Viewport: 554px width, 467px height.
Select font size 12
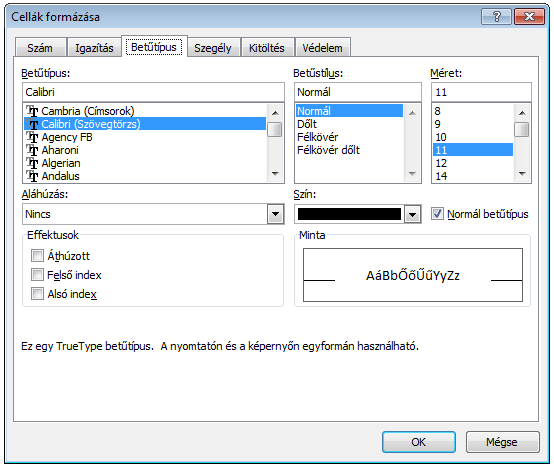(x=473, y=163)
